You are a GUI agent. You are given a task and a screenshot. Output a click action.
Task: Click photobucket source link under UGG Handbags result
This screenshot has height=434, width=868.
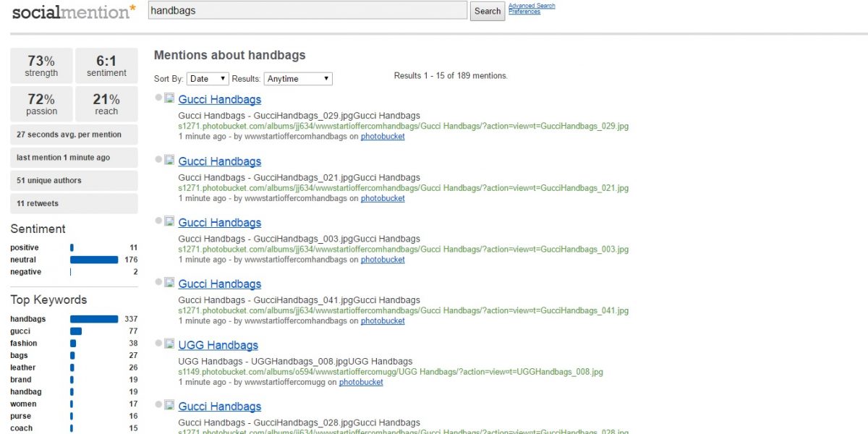(x=361, y=382)
